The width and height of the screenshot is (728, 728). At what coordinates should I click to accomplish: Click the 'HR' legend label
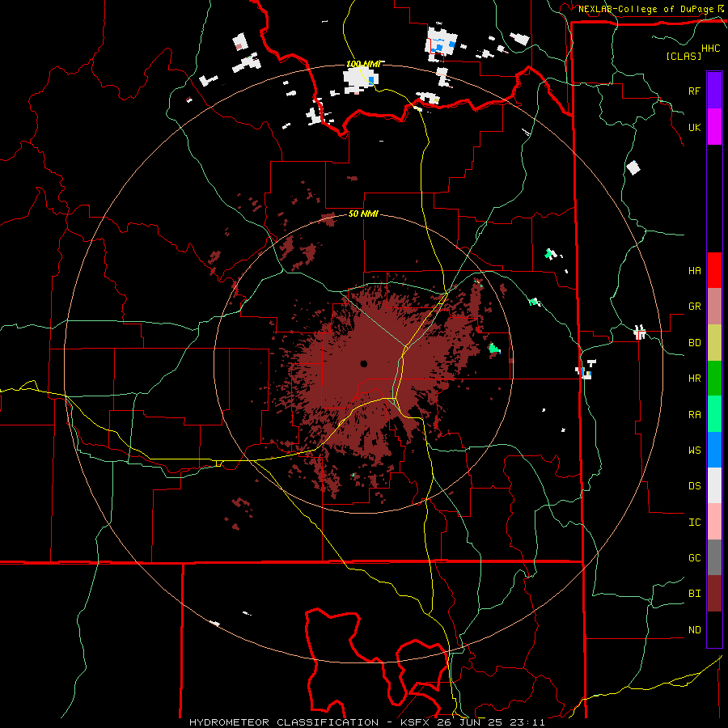pos(695,379)
